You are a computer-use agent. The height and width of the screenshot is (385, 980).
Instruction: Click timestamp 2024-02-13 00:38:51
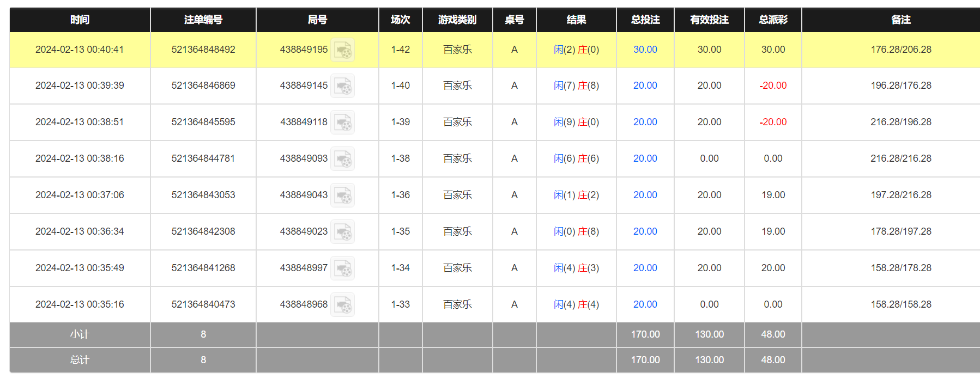(x=80, y=122)
